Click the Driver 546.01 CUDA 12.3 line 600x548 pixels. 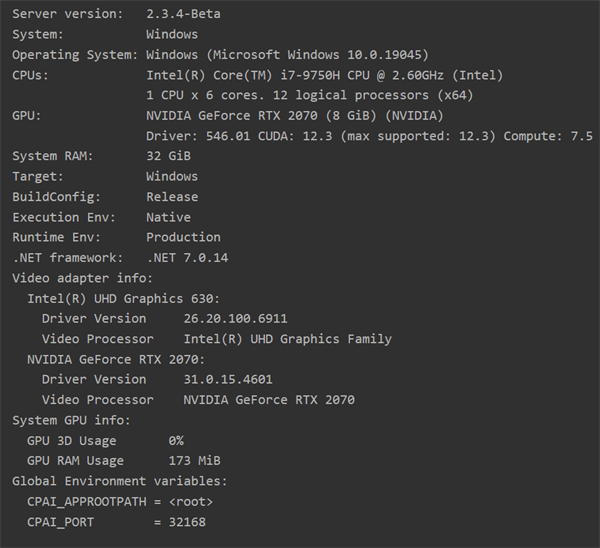coord(369,136)
